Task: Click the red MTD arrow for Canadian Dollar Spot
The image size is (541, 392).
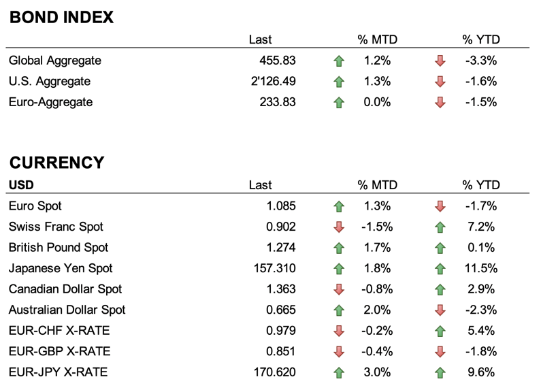Action: pyautogui.click(x=339, y=290)
